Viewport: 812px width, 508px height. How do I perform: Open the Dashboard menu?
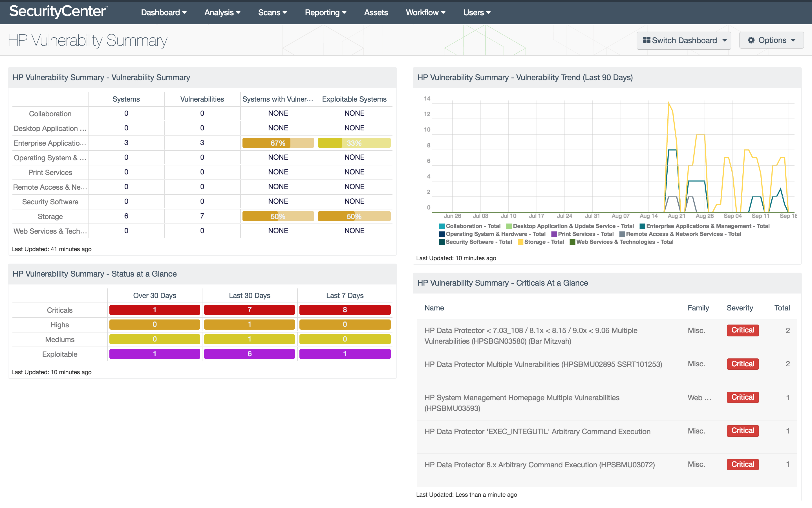click(164, 12)
